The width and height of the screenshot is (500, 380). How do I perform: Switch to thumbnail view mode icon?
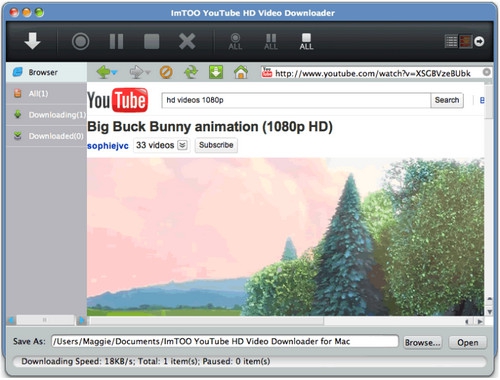pos(465,41)
